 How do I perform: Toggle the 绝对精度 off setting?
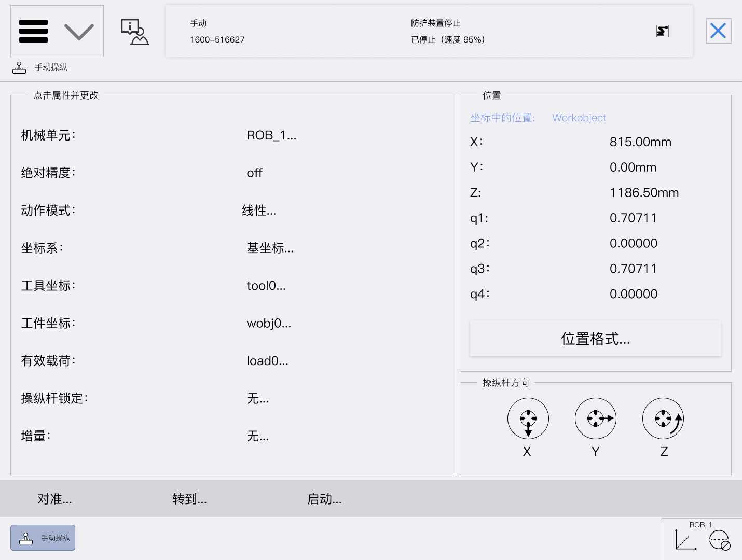254,173
